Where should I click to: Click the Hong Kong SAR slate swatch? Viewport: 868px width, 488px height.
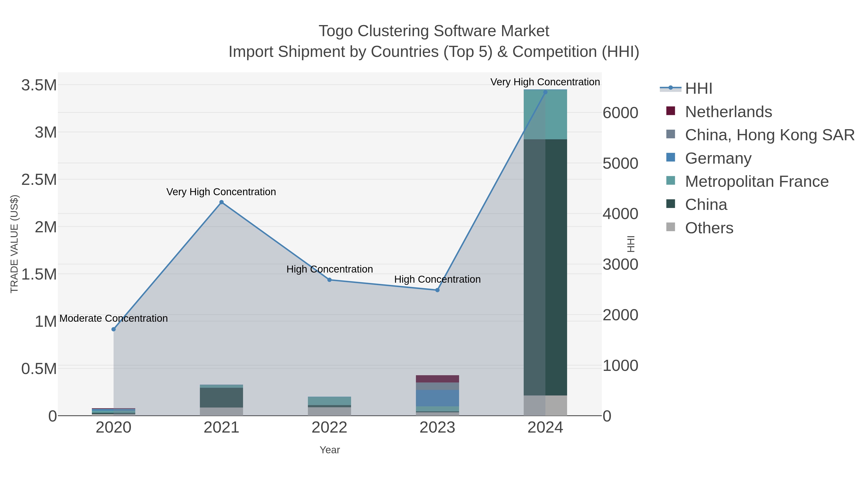point(671,134)
